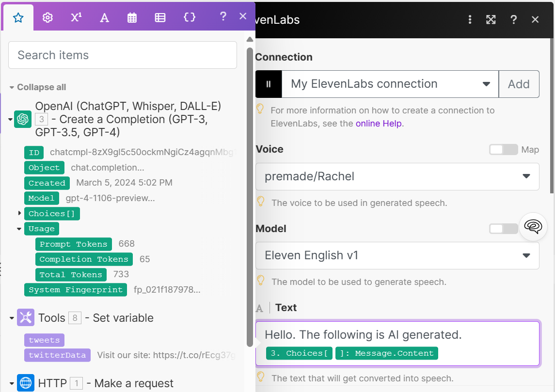Click the Search items field
This screenshot has height=392, width=555.
pos(123,55)
